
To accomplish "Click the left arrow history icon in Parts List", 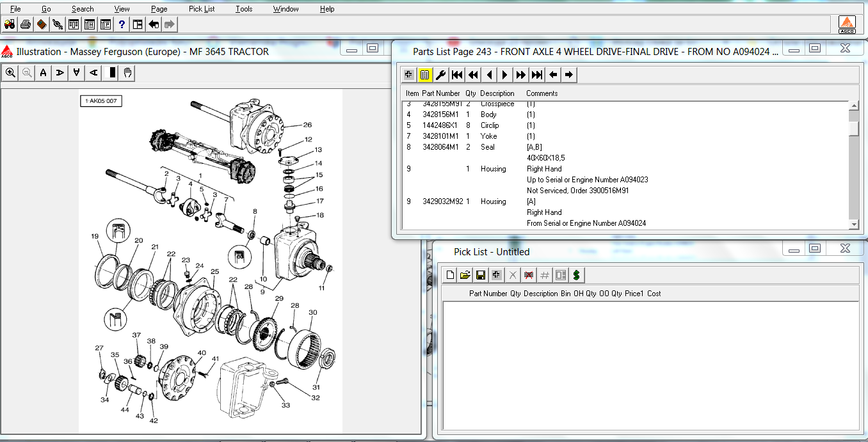I will 553,75.
